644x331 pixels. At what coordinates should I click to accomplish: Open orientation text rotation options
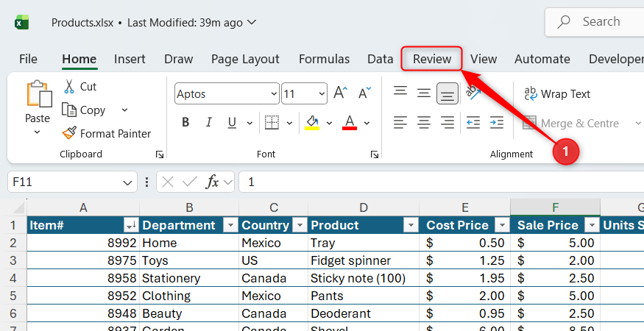pyautogui.click(x=473, y=93)
